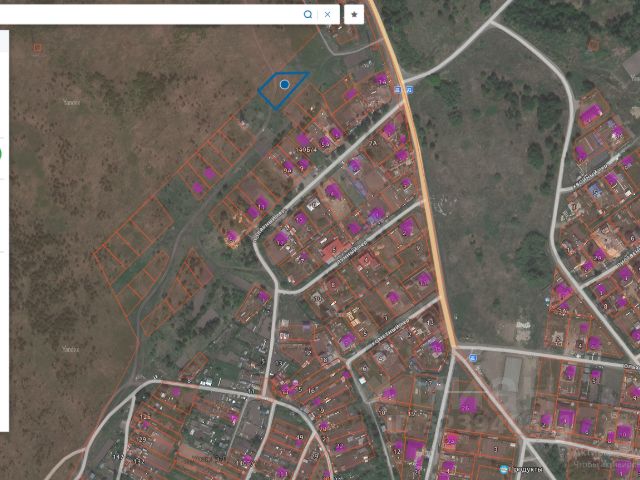Viewport: 640px width, 480px height.
Task: Click the Продукты shop label
Action: (527, 470)
